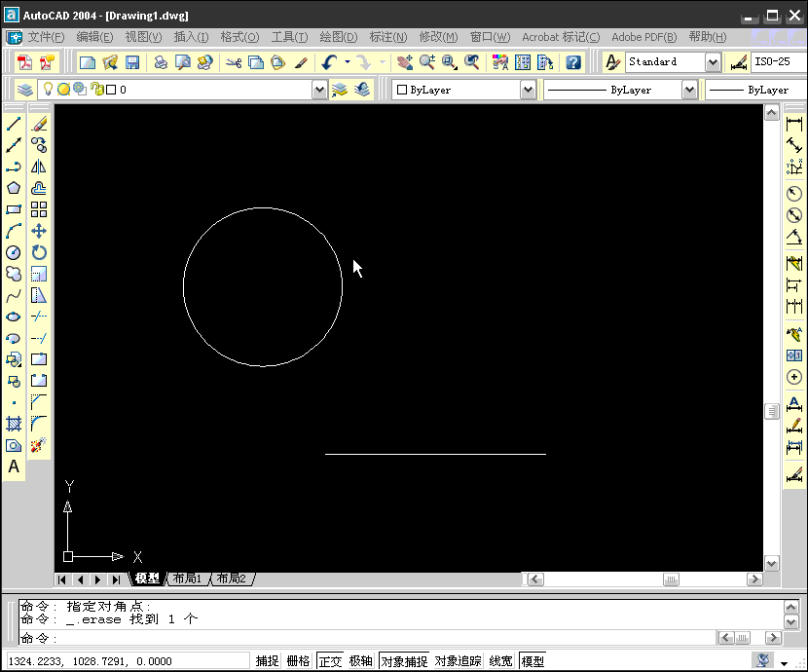This screenshot has width=808, height=672.
Task: Select the Circle draw tool
Action: (x=14, y=252)
